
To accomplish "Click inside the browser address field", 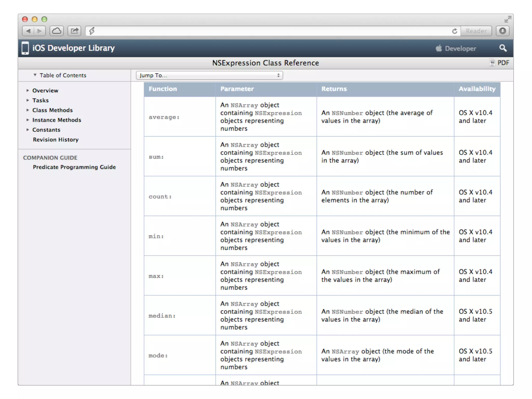I will point(270,31).
